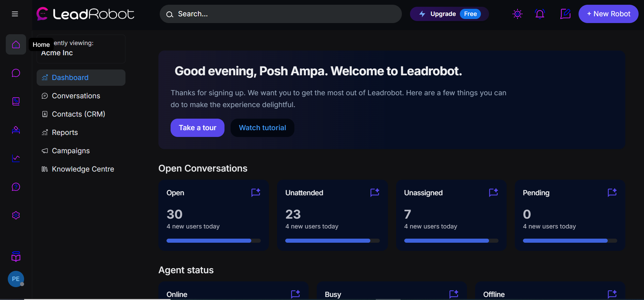644x300 pixels.
Task: Click the Pending card progress bar
Action: [x=570, y=241]
